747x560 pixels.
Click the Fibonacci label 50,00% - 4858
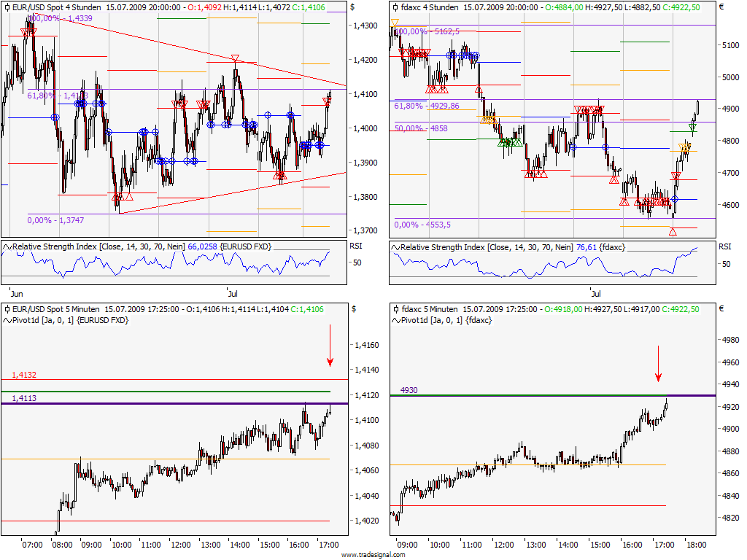pyautogui.click(x=421, y=128)
